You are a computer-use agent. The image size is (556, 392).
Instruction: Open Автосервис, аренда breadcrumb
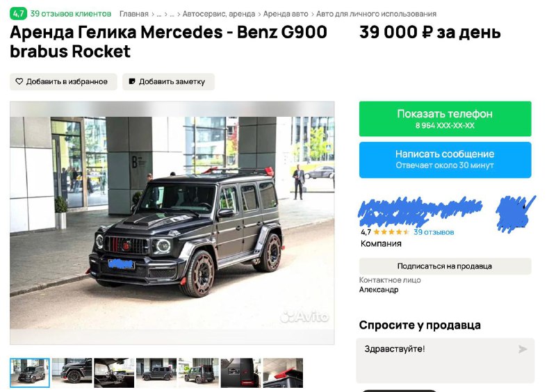click(219, 14)
